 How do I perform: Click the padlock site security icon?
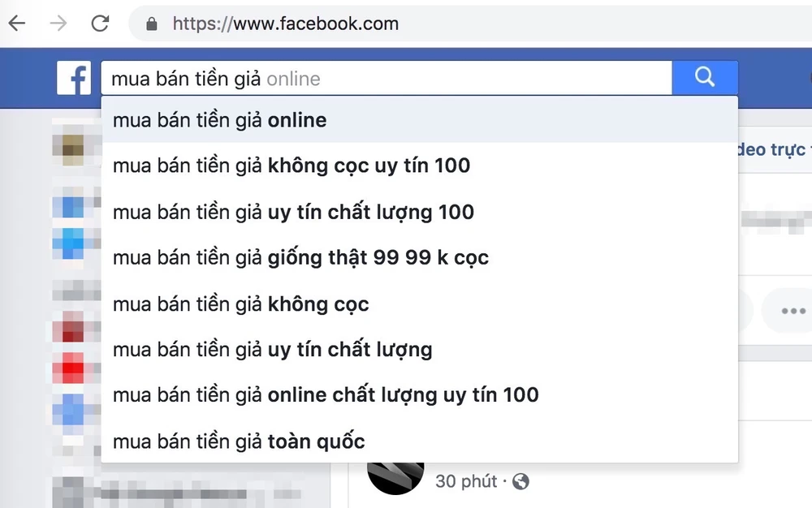click(151, 24)
